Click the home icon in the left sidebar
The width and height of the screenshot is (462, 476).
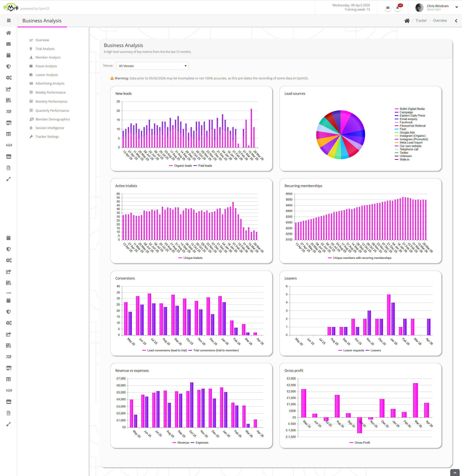click(8, 33)
